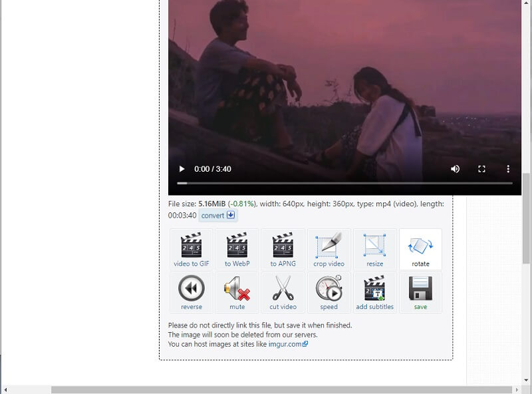Viewport: 532px width, 394px height.
Task: Select the to WebP converter
Action: [237, 250]
